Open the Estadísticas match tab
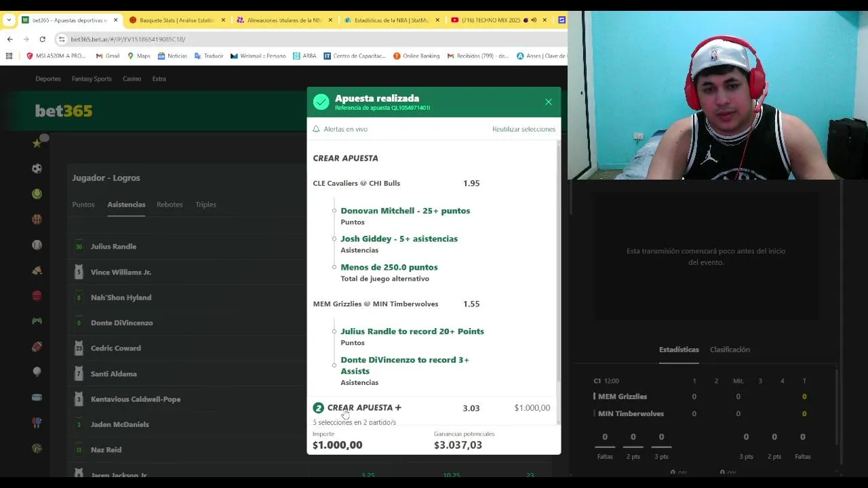 click(x=679, y=350)
